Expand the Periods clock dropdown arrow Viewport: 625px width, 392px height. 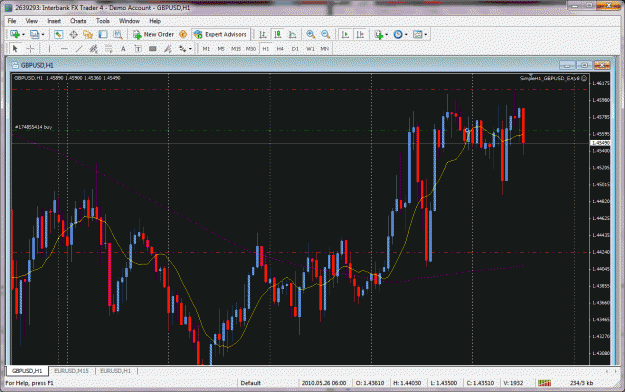[x=406, y=35]
